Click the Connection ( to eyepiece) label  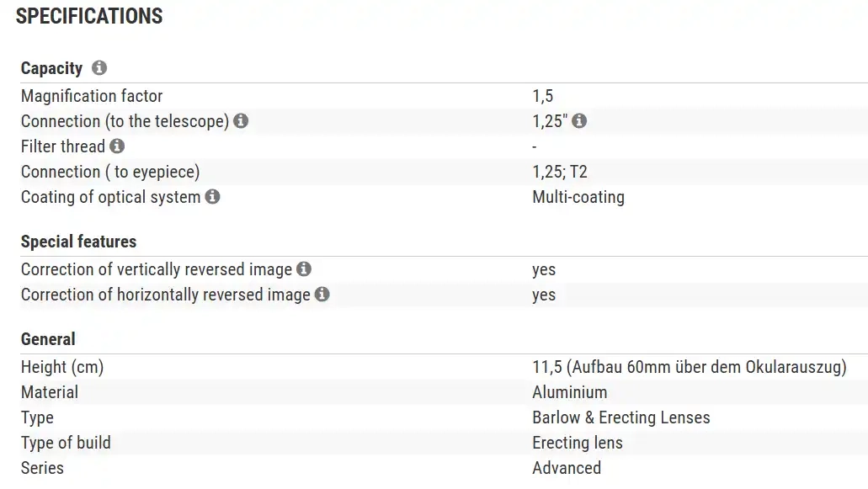pos(110,172)
